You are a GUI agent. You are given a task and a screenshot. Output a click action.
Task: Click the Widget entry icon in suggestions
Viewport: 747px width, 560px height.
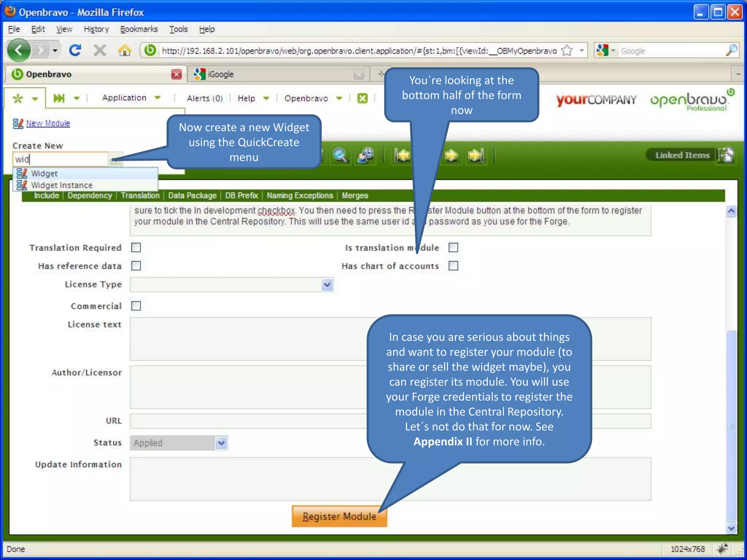[22, 173]
